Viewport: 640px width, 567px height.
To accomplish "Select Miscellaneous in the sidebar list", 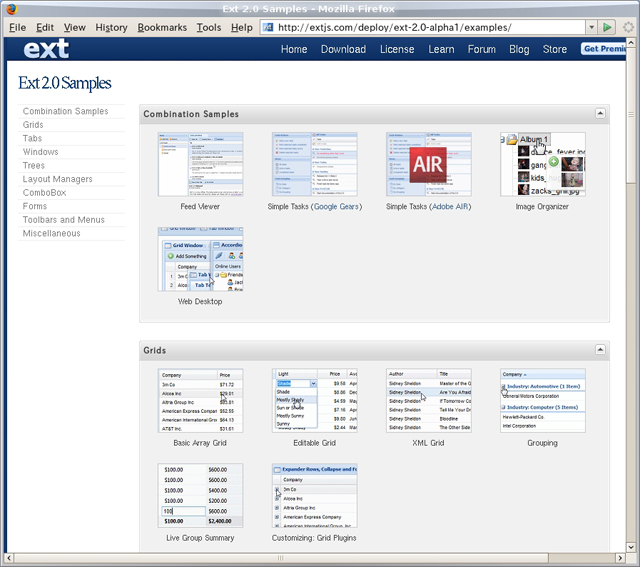I will click(51, 233).
